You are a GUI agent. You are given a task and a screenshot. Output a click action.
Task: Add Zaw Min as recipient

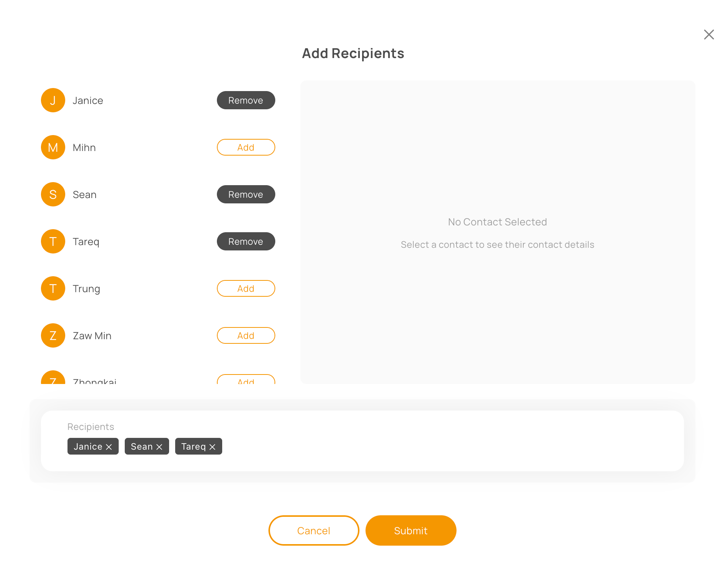246,335
